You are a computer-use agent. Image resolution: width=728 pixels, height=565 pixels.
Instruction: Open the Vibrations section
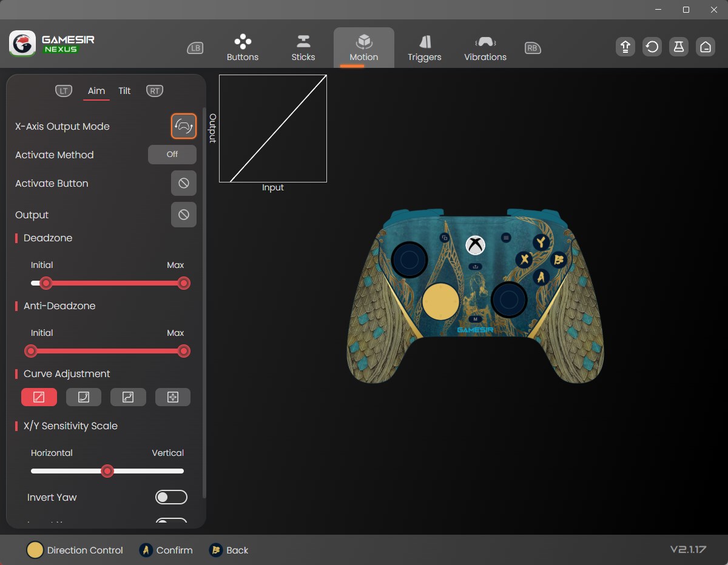pyautogui.click(x=485, y=47)
